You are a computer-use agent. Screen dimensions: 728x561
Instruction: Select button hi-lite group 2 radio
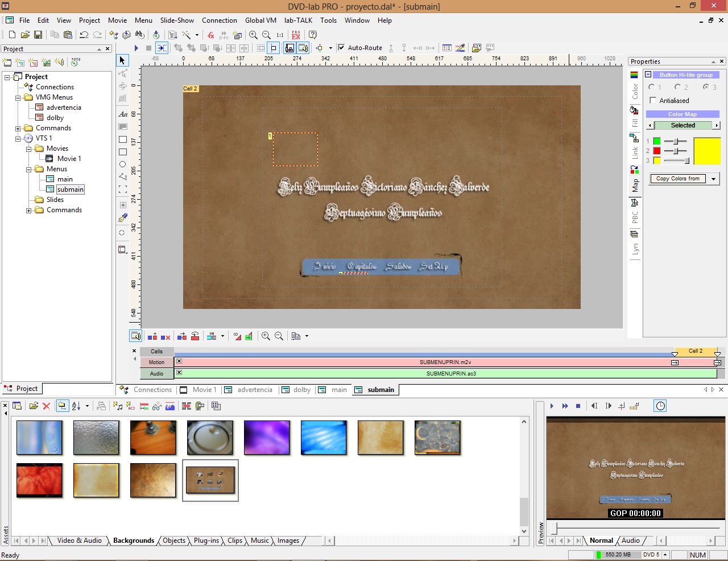678,87
